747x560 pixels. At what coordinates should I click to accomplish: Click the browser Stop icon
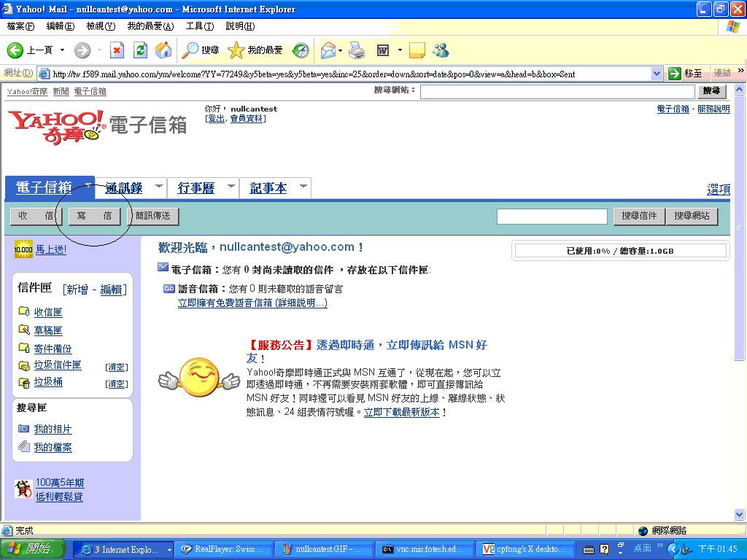pyautogui.click(x=117, y=50)
